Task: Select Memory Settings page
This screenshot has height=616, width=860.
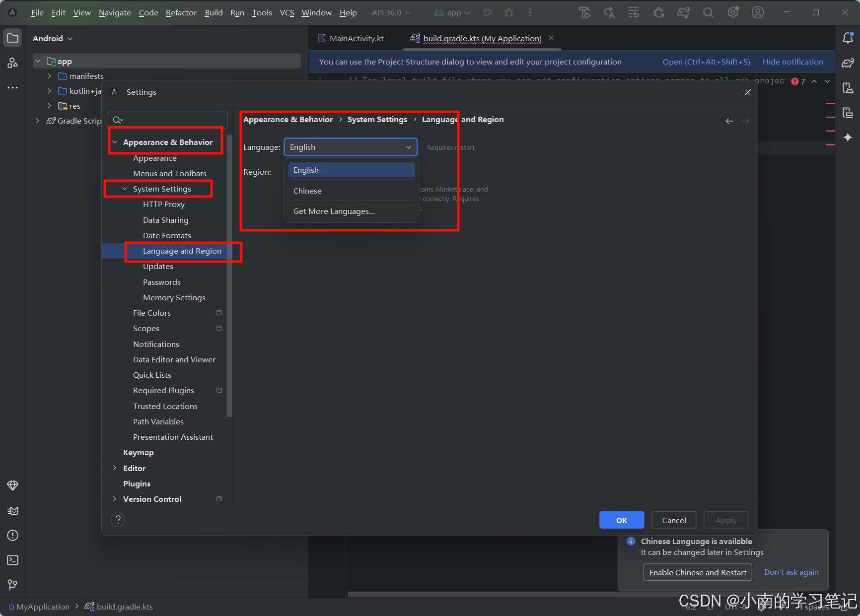Action: point(174,298)
